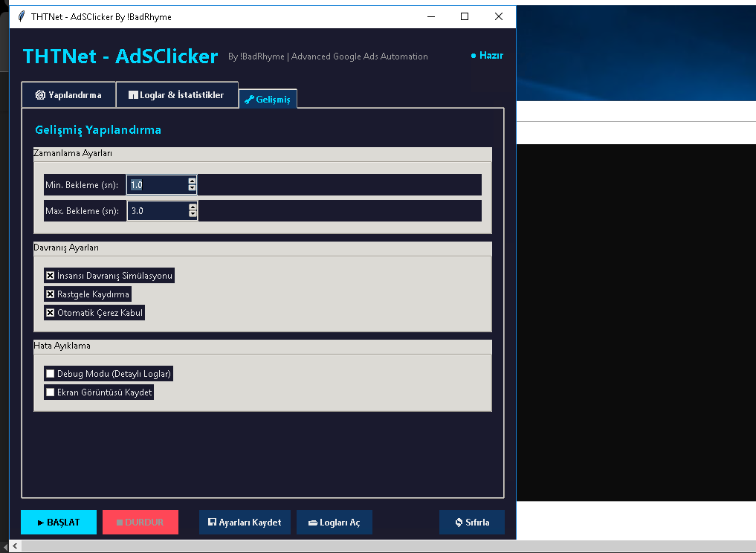Click the Min. Bekleme (sn): label

point(82,184)
